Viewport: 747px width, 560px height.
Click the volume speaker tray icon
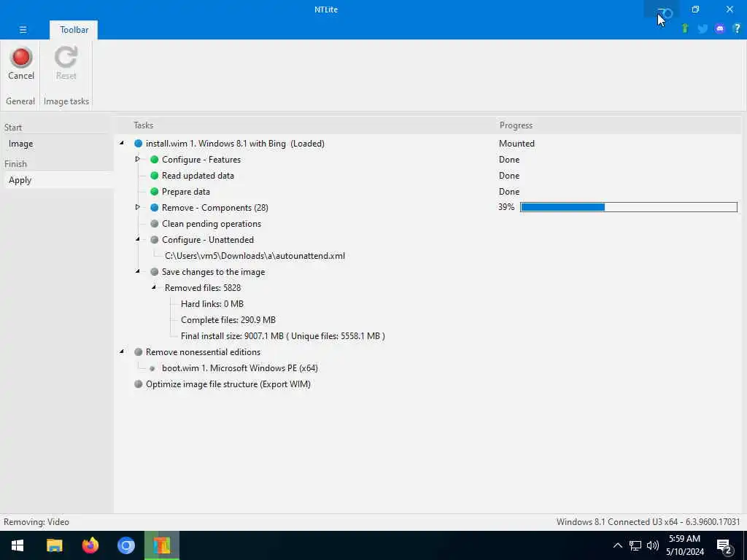pos(653,545)
